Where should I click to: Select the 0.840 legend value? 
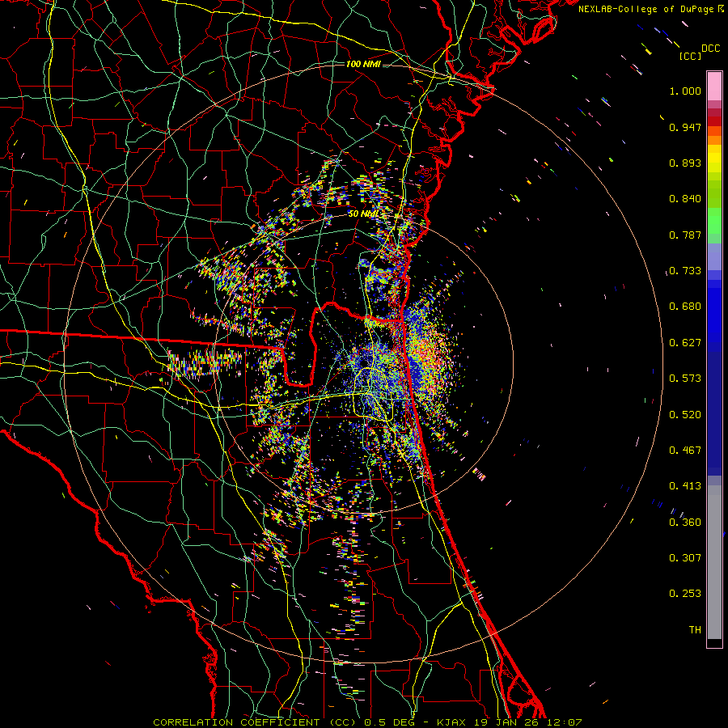(x=685, y=199)
